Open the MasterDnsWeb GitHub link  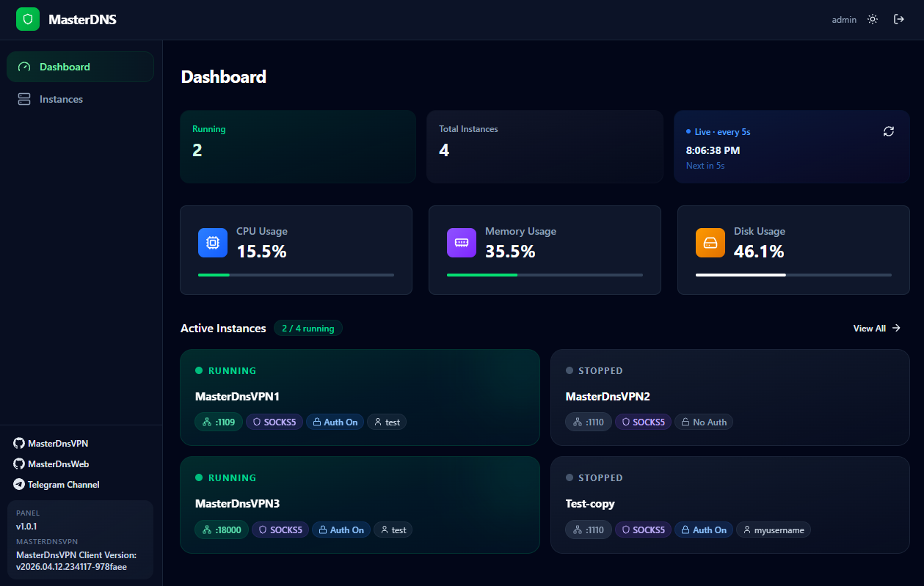click(51, 464)
